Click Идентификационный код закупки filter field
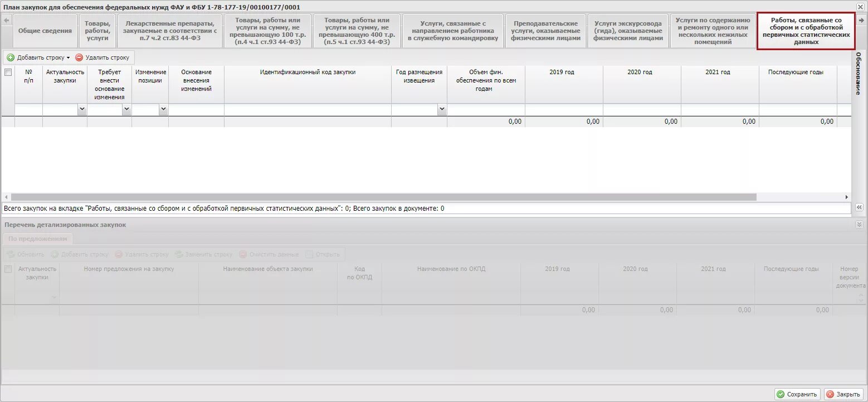 308,110
